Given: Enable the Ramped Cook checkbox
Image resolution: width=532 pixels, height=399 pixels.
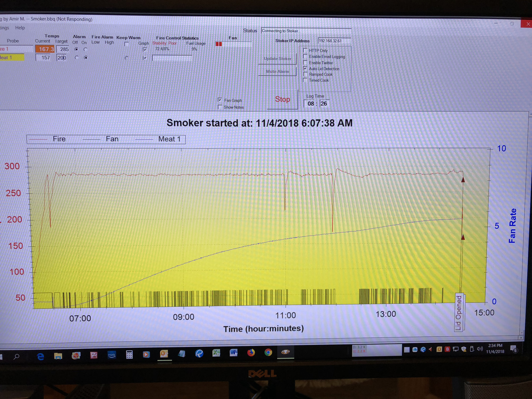Looking at the screenshot, I should pyautogui.click(x=305, y=74).
